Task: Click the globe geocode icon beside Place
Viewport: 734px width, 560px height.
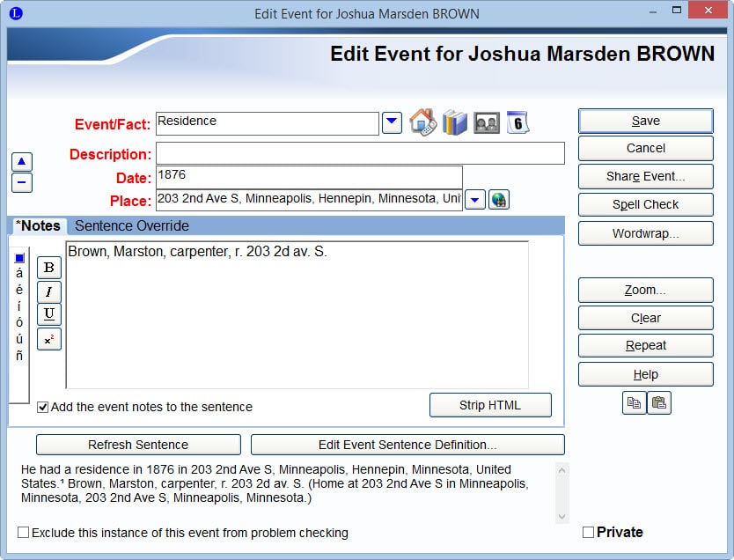Action: pyautogui.click(x=498, y=200)
